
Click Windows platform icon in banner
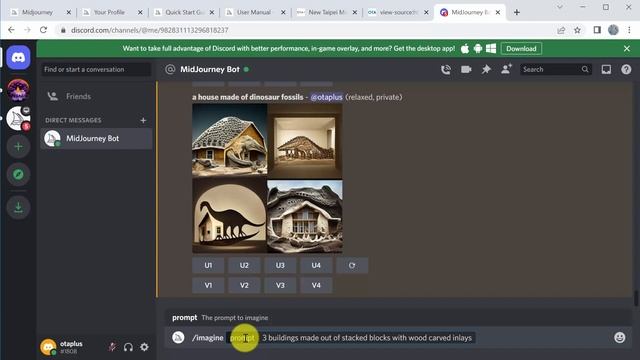tap(491, 49)
